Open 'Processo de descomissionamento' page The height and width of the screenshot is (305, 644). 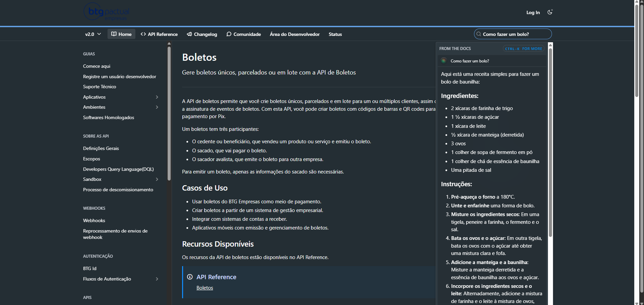tap(118, 190)
